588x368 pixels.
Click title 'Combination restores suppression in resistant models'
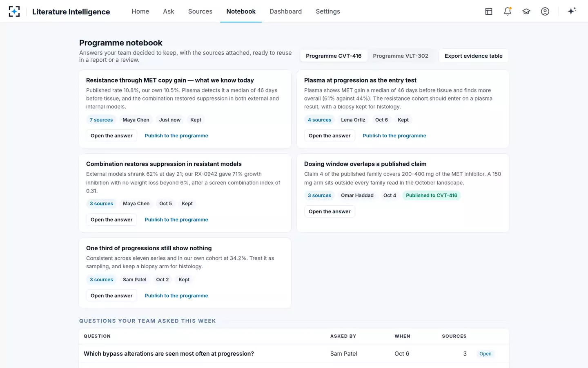(x=164, y=164)
